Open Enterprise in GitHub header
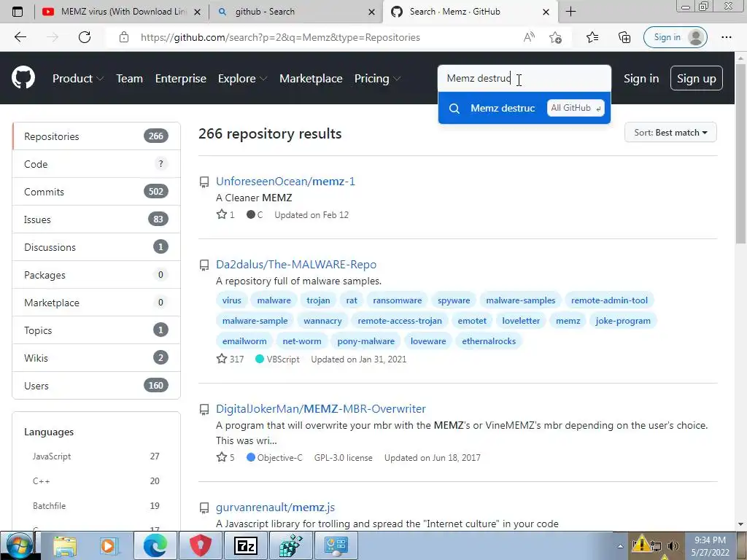 click(x=181, y=79)
